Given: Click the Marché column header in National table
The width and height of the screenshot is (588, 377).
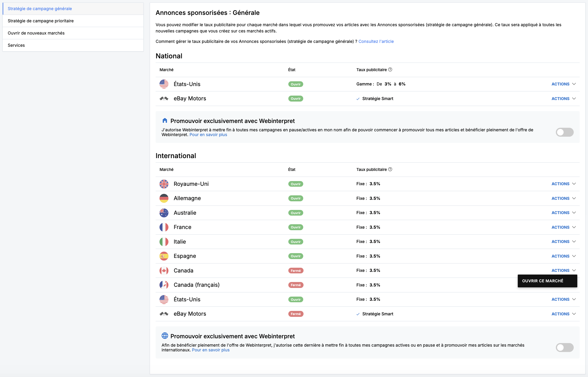Looking at the screenshot, I should (166, 70).
